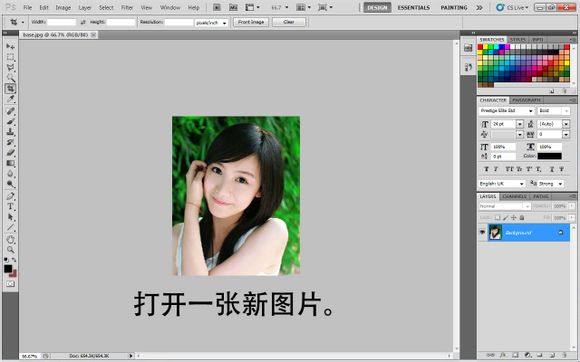The height and width of the screenshot is (362, 580).
Task: Toggle Faux Italic in Character panel
Action: (496, 169)
